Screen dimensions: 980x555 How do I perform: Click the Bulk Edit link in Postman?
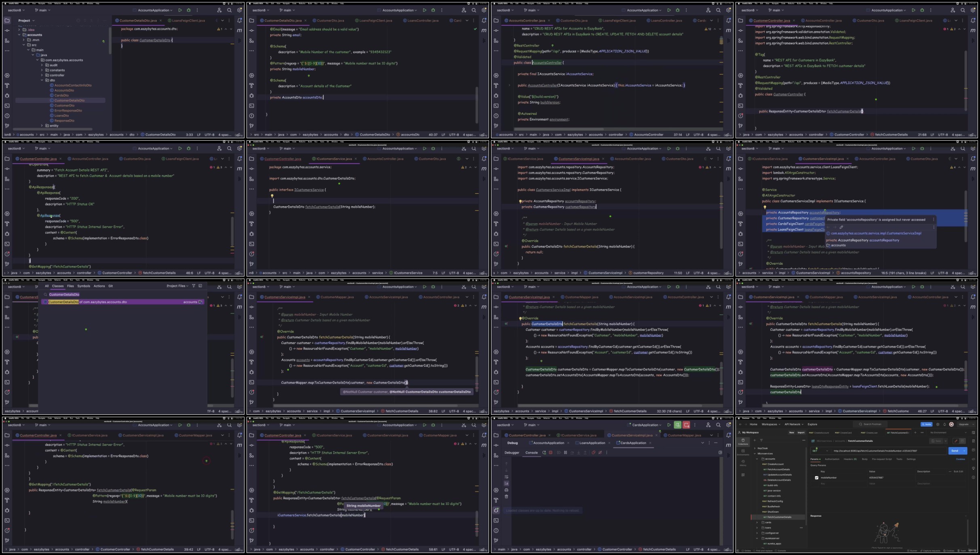pos(959,471)
